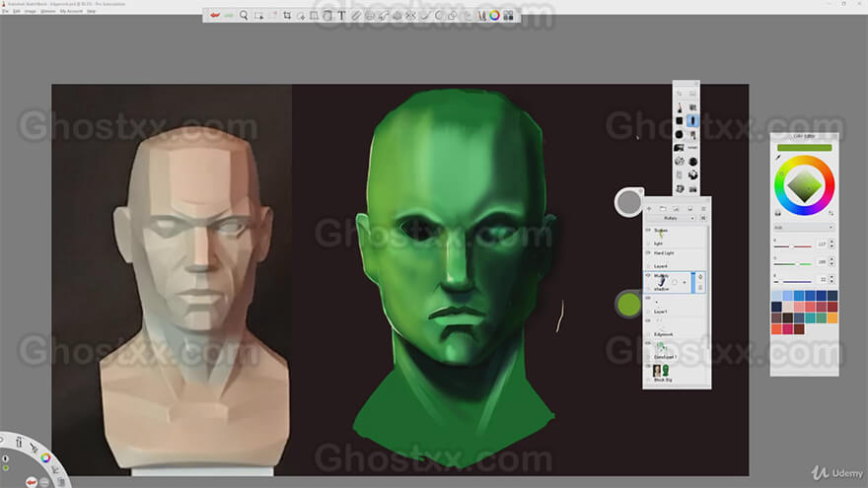Toggle visibility of the Detail part 1 layer
The width and height of the screenshot is (868, 488).
point(648,344)
